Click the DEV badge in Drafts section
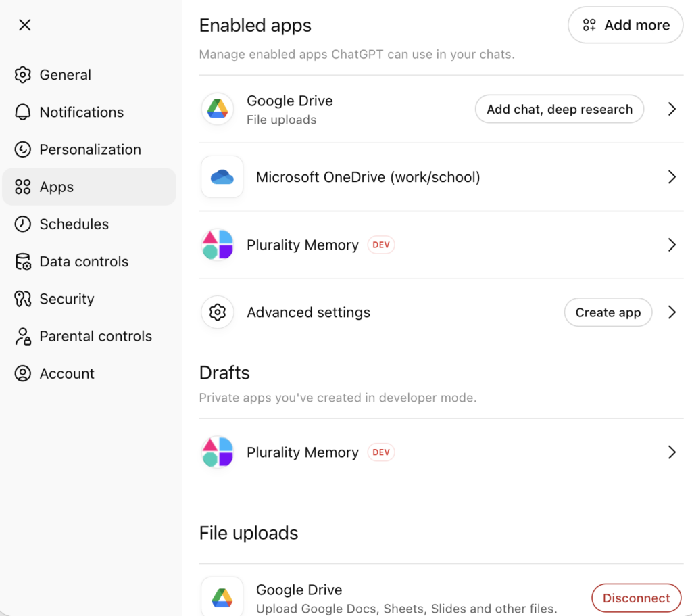Image resolution: width=692 pixels, height=616 pixels. [381, 452]
